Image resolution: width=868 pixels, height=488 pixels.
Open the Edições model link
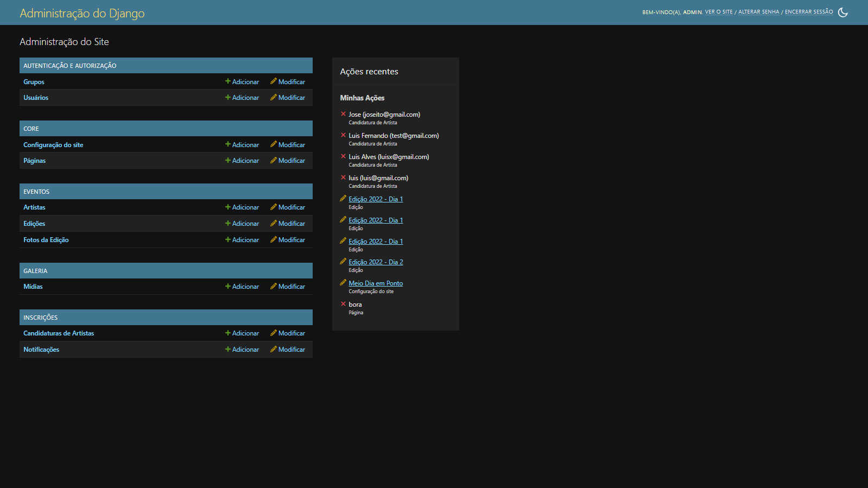34,224
